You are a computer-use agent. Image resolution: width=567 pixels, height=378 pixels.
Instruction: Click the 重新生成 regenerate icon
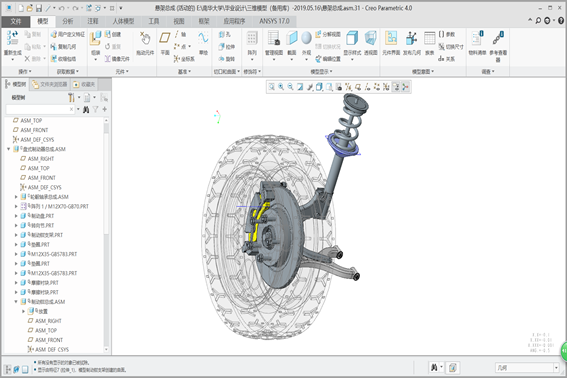(x=12, y=38)
